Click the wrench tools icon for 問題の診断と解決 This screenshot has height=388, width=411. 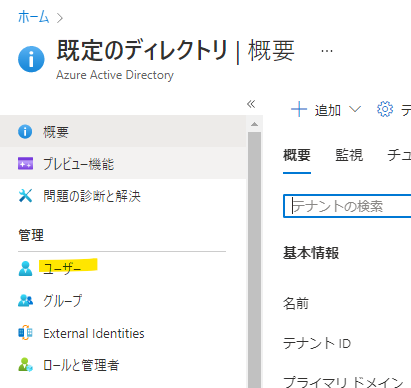tap(25, 196)
